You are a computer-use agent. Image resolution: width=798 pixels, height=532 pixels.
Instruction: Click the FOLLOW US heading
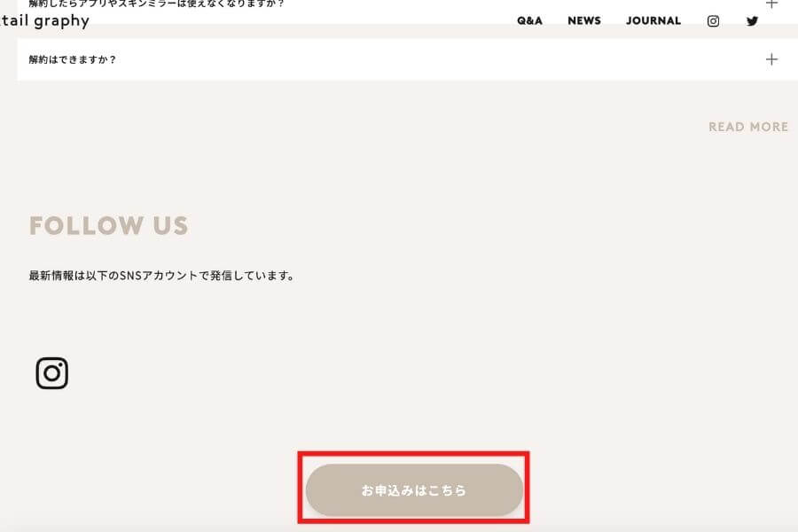[x=109, y=225]
